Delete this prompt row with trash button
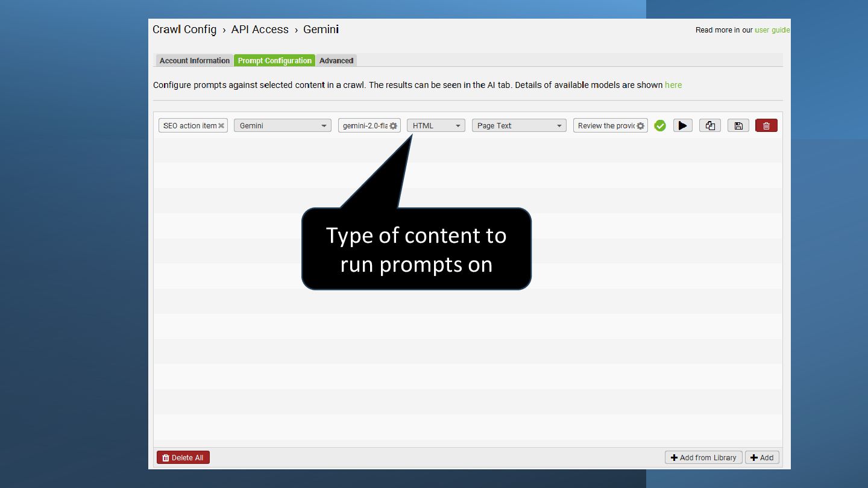The height and width of the screenshot is (488, 868). (x=766, y=125)
